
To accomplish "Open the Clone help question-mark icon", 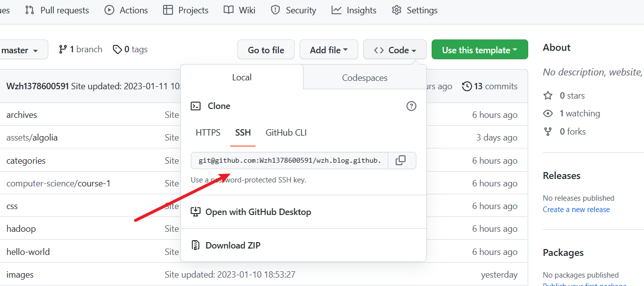I will (x=411, y=106).
